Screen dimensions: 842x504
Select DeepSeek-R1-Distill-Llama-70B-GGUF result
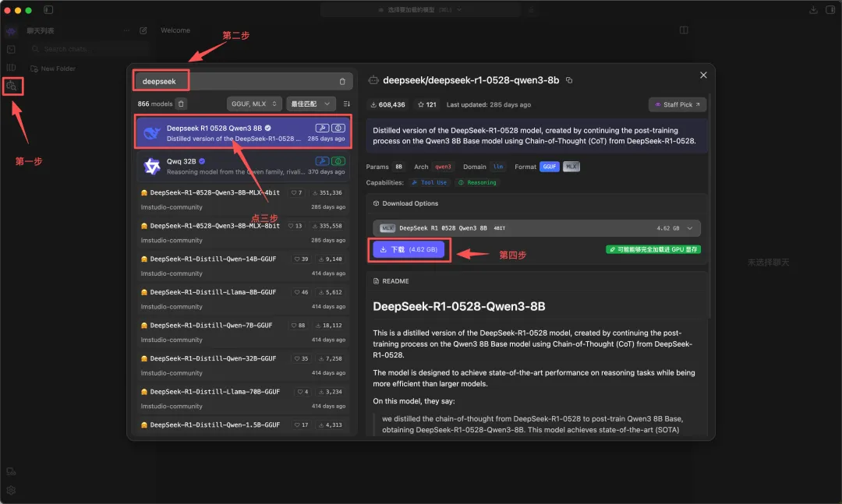[x=243, y=399]
